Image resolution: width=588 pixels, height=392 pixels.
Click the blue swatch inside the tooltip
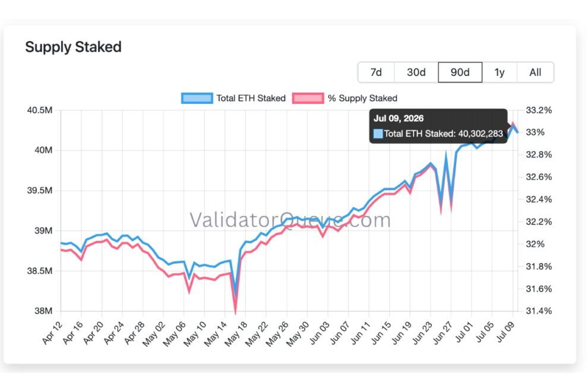point(378,134)
